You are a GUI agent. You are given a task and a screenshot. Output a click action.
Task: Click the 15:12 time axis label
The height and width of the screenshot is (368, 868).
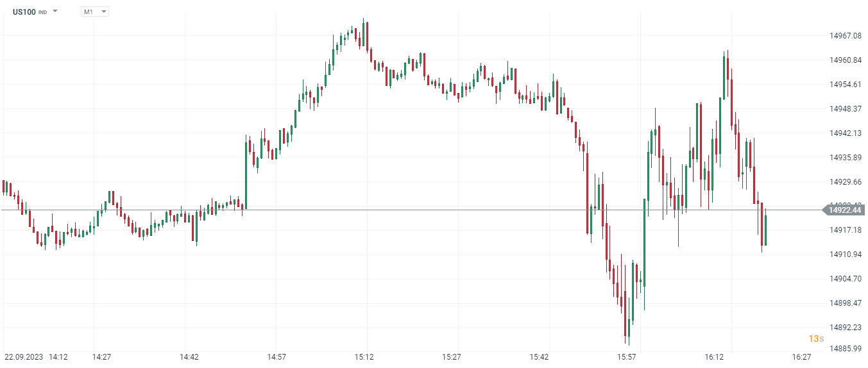[364, 356]
